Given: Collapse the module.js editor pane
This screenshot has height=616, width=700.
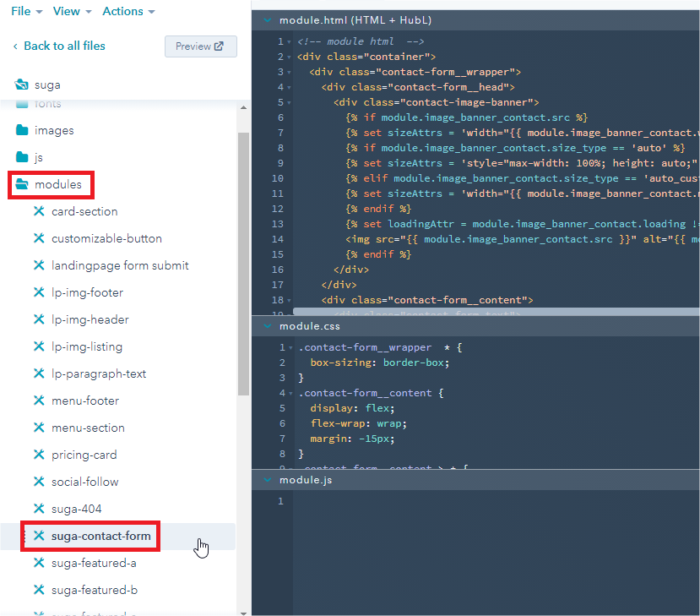Looking at the screenshot, I should coord(268,480).
